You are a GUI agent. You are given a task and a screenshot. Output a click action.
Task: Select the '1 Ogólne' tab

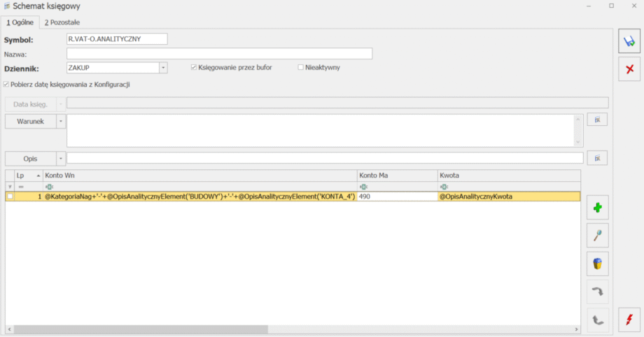pyautogui.click(x=20, y=22)
